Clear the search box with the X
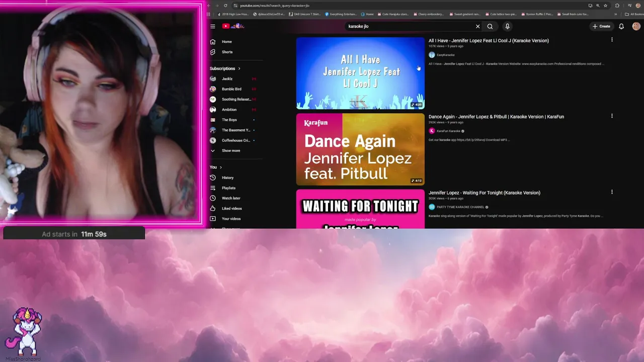Viewport: 644px width, 362px height. point(478,26)
